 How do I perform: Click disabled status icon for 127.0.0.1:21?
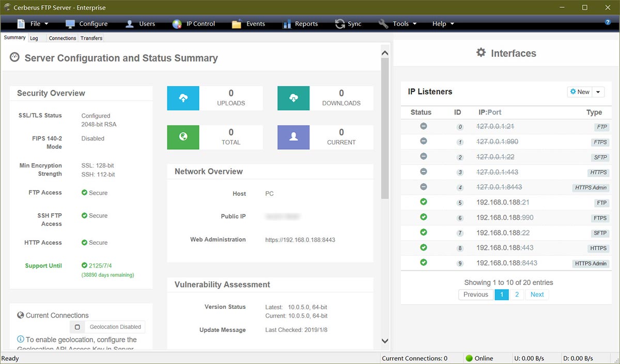(423, 126)
